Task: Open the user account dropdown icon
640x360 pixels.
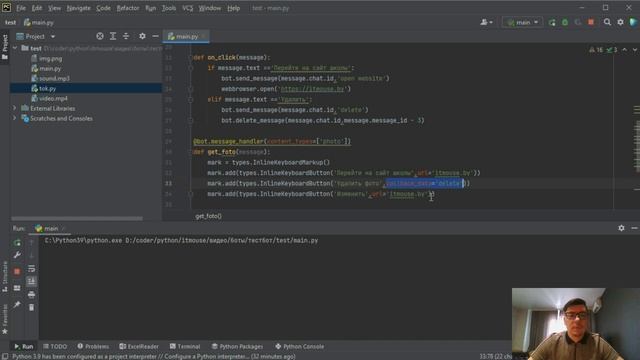Action: pos(486,22)
